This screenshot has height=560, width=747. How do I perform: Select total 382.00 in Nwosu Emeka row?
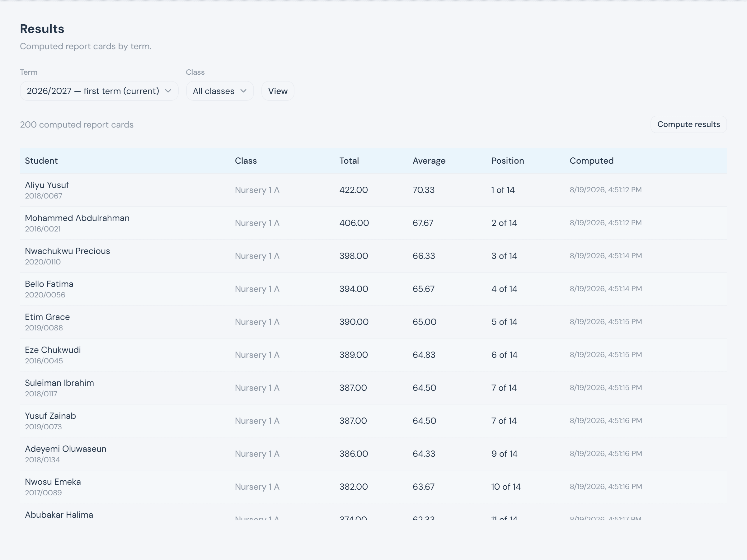(354, 487)
